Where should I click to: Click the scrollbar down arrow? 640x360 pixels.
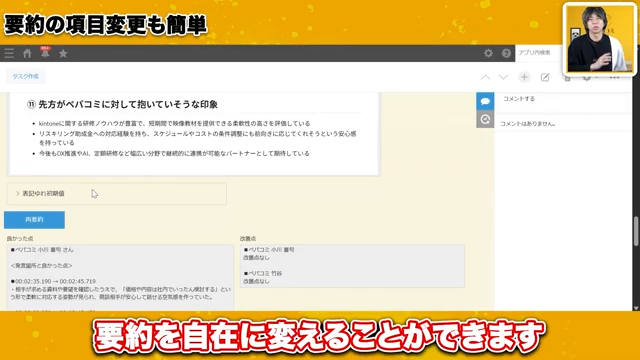point(636,308)
